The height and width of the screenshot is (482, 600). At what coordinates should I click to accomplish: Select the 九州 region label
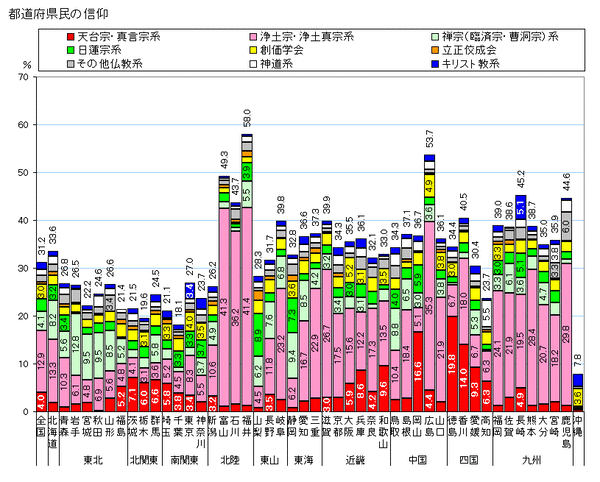point(532,460)
